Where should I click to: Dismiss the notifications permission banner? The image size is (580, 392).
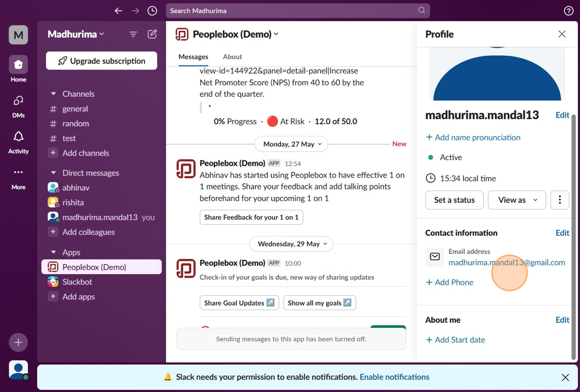(x=565, y=377)
